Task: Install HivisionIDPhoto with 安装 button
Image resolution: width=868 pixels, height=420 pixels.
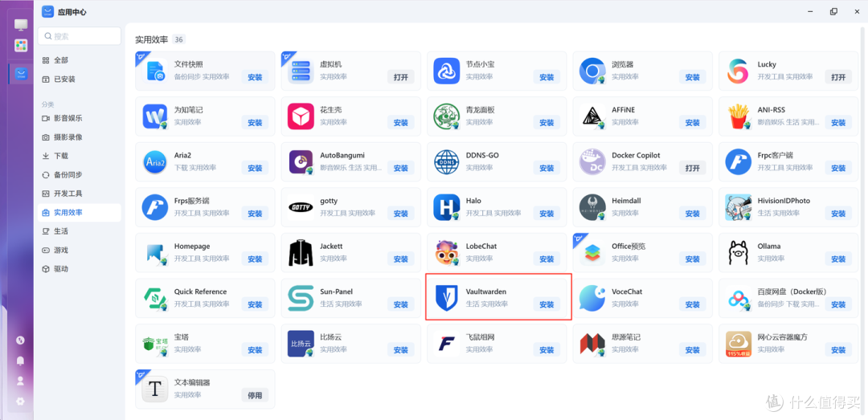Action: coord(838,213)
